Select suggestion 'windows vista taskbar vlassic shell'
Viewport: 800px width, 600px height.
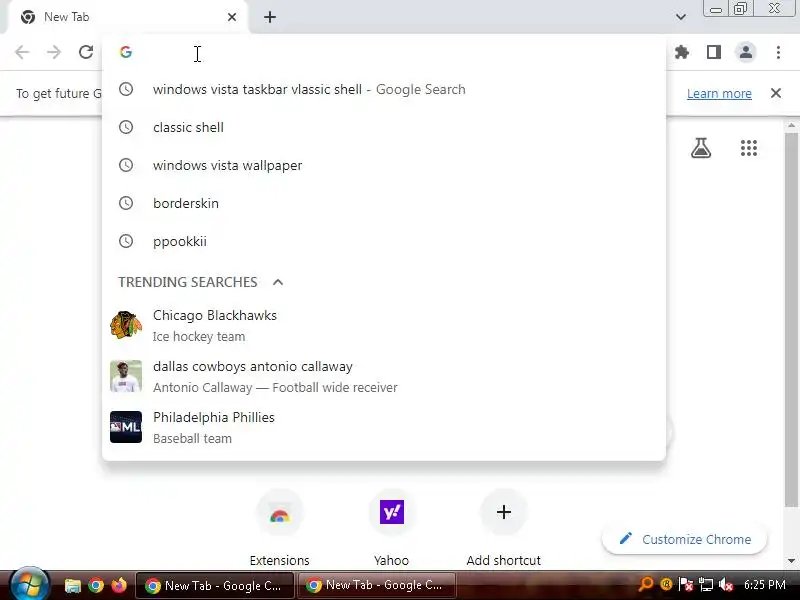[x=384, y=89]
